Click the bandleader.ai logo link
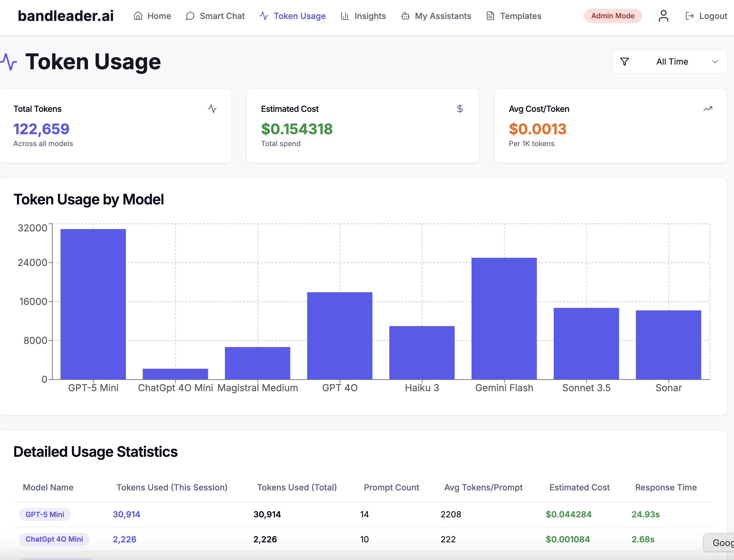The width and height of the screenshot is (734, 560). coord(66,16)
